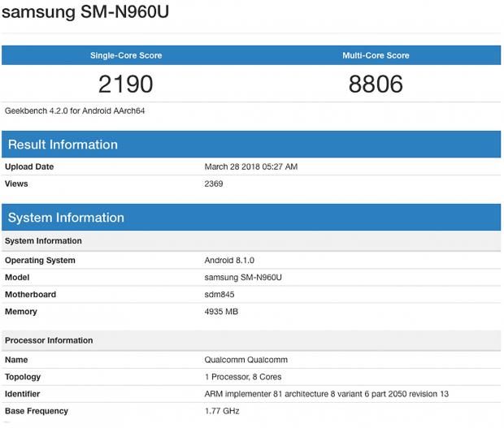
Task: Click the blue System Information section header
Action: [x=66, y=218]
